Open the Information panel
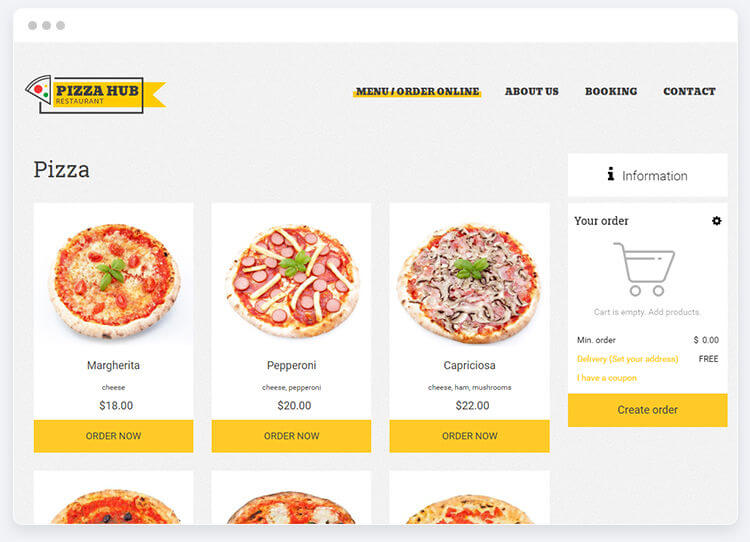The image size is (750, 542). [x=648, y=175]
